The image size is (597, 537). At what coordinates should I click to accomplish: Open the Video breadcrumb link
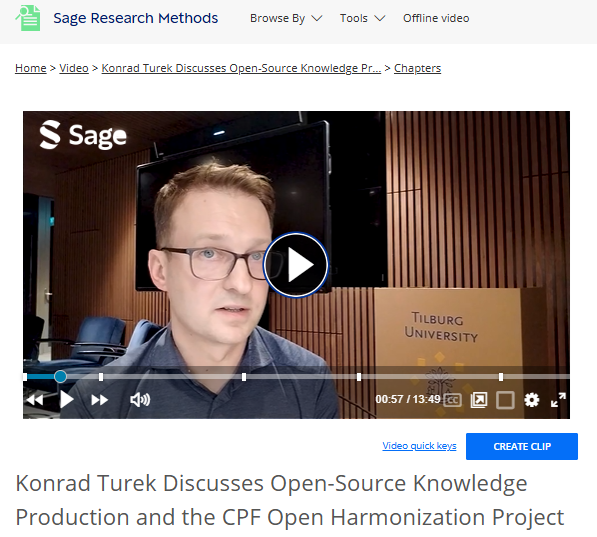[74, 68]
